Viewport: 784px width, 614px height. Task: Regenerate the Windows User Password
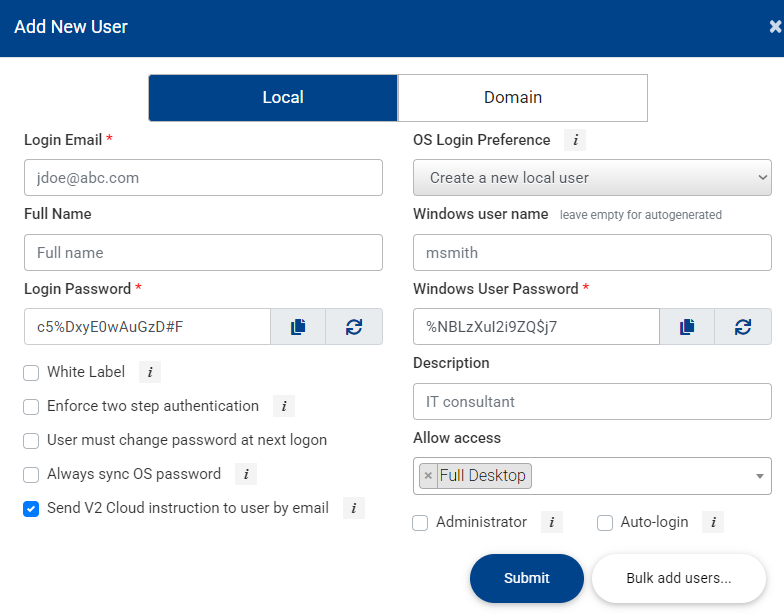pyautogui.click(x=743, y=327)
